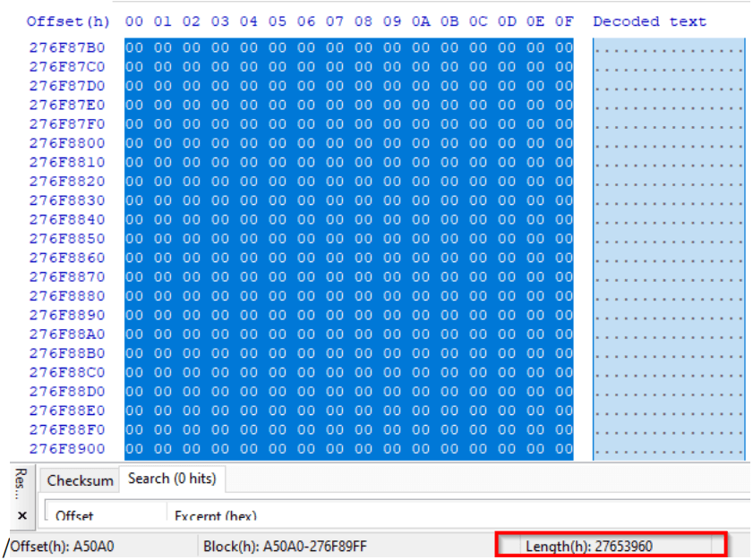The width and height of the screenshot is (753, 560).
Task: Select offset row 276F87B0
Action: coord(67,48)
